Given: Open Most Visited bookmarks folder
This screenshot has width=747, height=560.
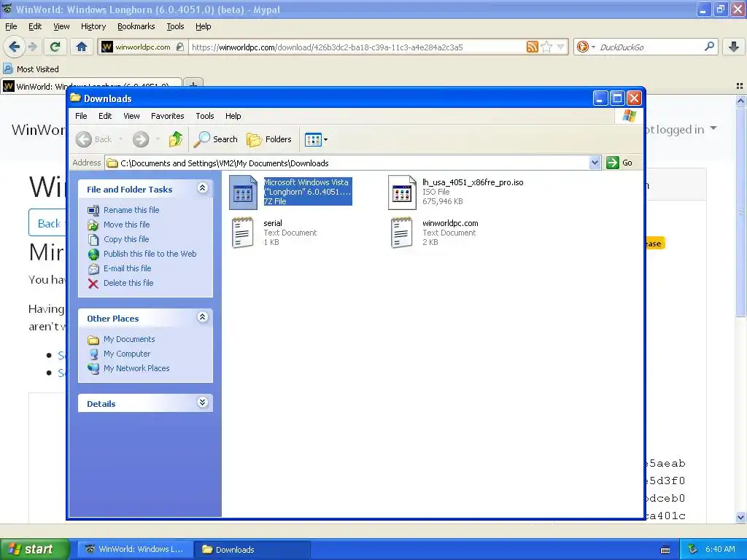Looking at the screenshot, I should coord(31,69).
